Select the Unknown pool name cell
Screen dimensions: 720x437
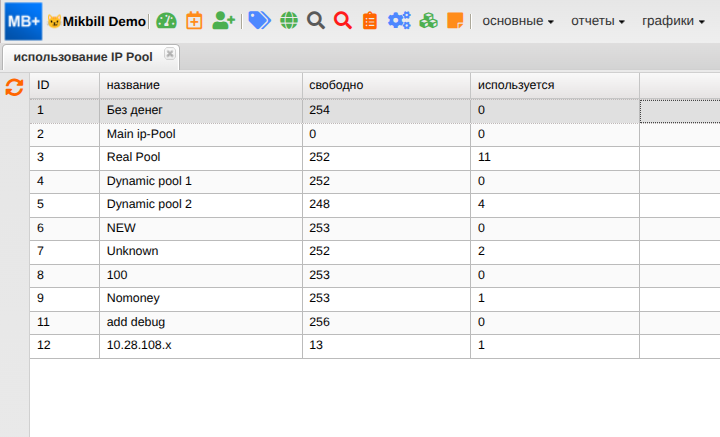point(201,251)
